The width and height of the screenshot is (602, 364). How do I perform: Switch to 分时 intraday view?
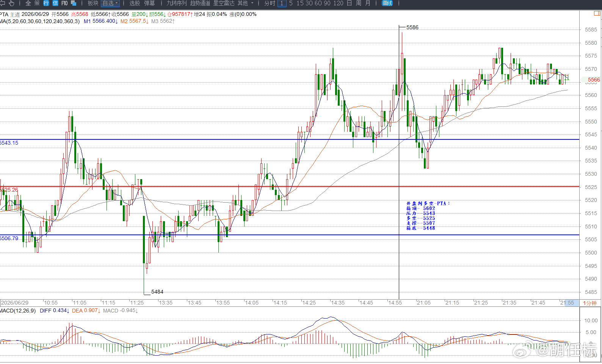pos(270,3)
